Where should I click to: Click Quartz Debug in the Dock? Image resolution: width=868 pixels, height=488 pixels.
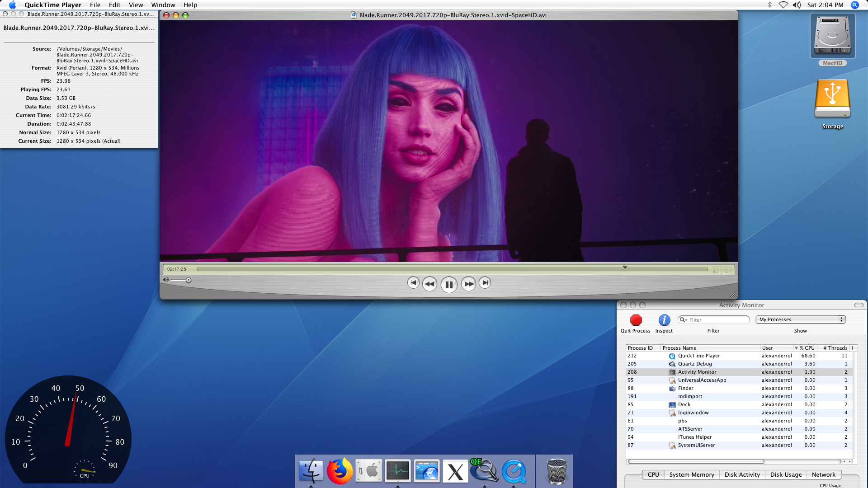[x=484, y=471]
